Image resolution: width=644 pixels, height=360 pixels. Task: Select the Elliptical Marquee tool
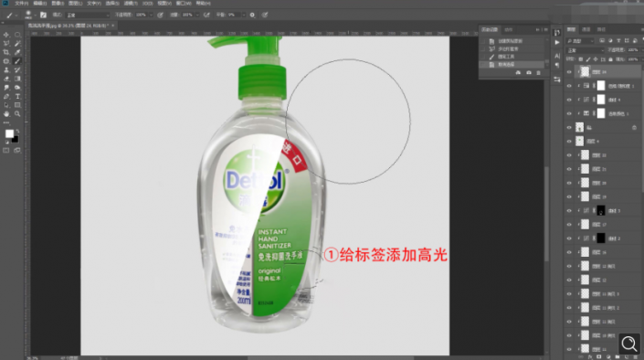[17, 35]
